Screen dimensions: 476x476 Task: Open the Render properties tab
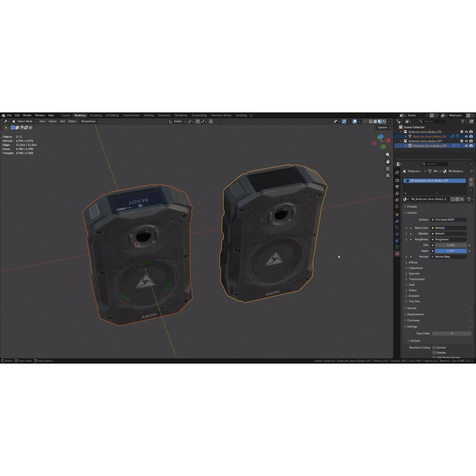point(397,180)
